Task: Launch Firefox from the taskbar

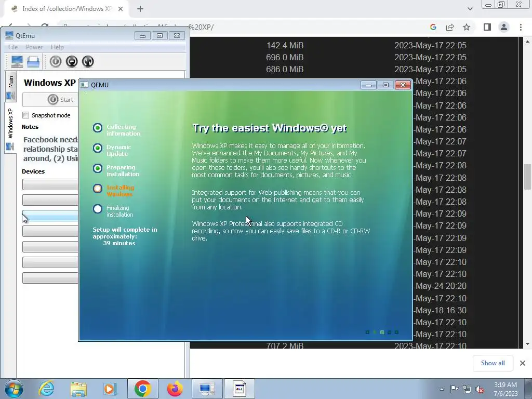Action: click(175, 389)
